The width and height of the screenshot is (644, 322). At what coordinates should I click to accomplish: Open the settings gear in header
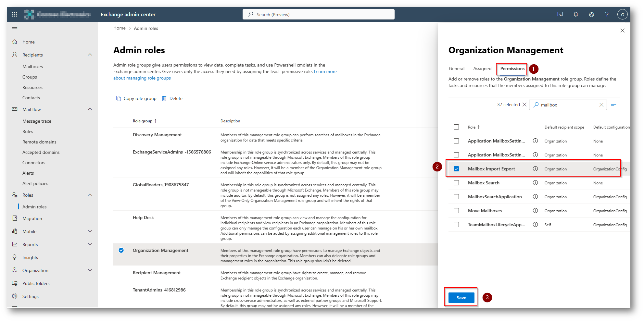[591, 14]
